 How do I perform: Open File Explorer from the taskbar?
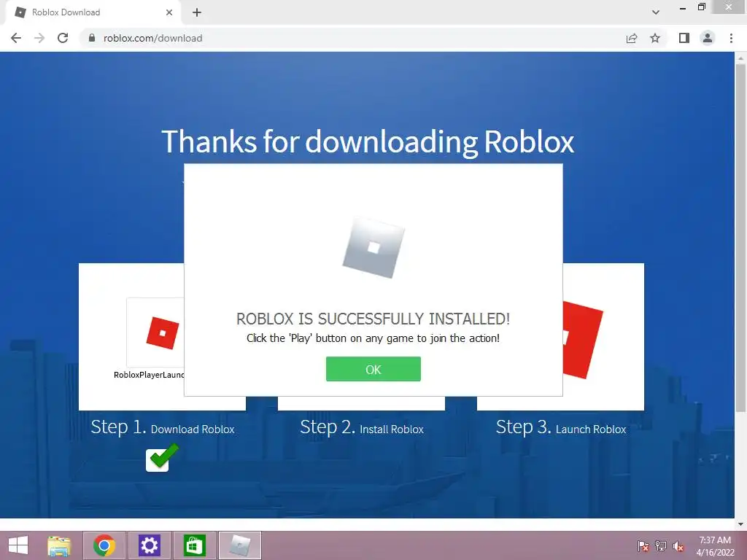[x=59, y=545]
